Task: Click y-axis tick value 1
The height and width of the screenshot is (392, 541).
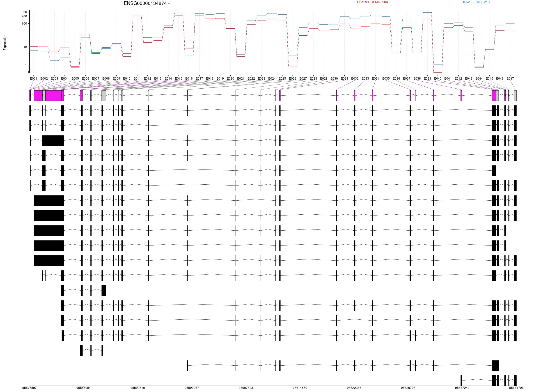Action: [x=26, y=65]
